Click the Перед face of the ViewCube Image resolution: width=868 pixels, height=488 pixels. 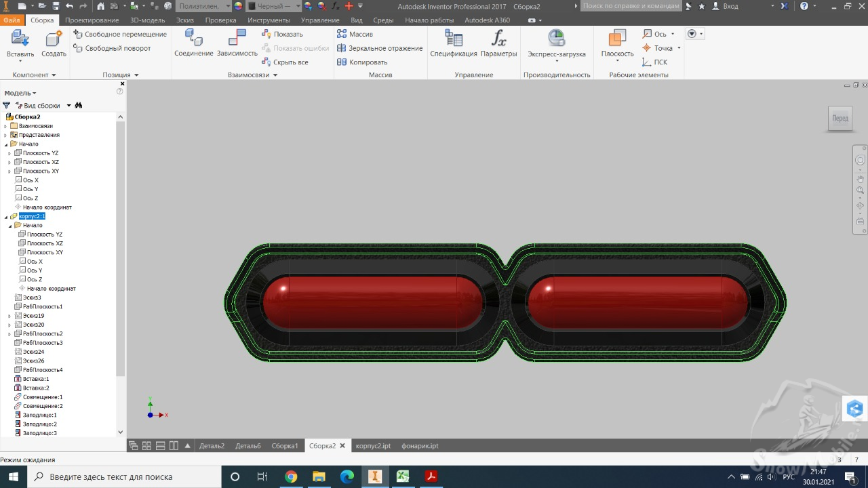coord(840,119)
